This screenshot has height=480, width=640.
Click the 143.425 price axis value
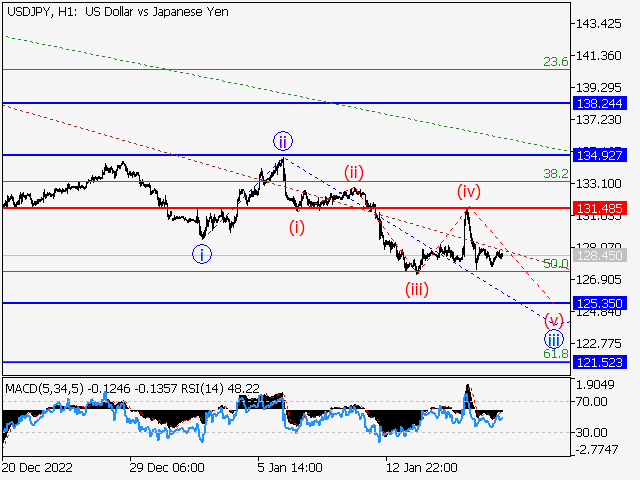coord(598,24)
